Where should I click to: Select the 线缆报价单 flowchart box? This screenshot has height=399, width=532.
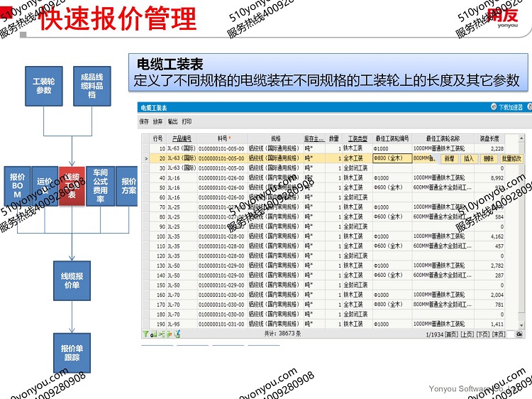point(72,280)
